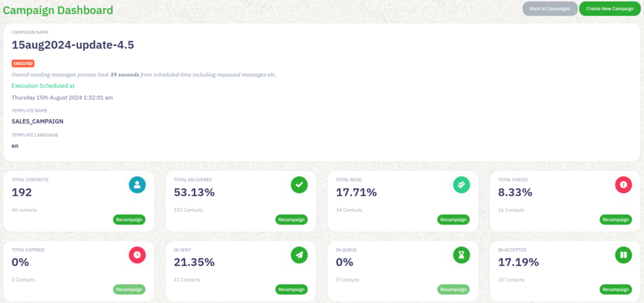Click the Total Read double-check icon
This screenshot has width=644, height=303.
(462, 185)
